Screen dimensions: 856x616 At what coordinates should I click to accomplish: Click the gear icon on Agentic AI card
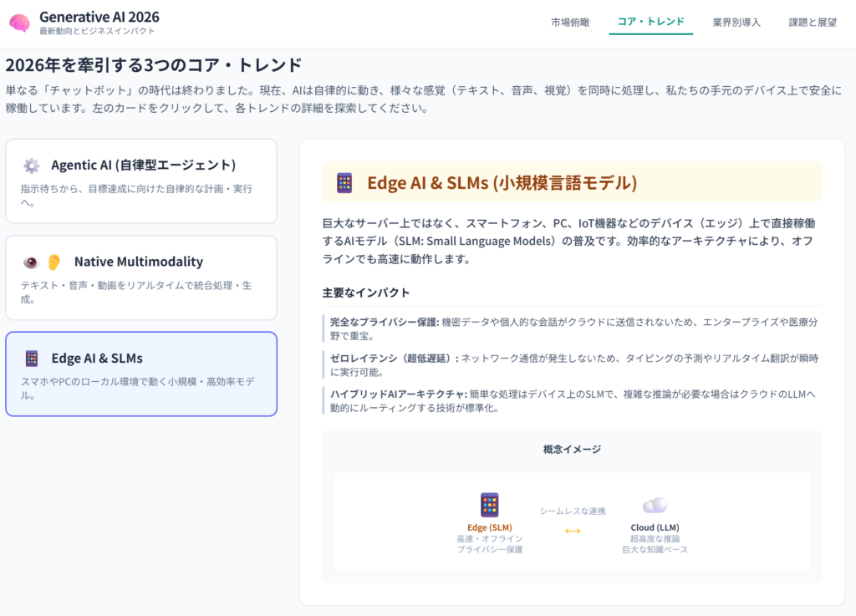tap(31, 165)
